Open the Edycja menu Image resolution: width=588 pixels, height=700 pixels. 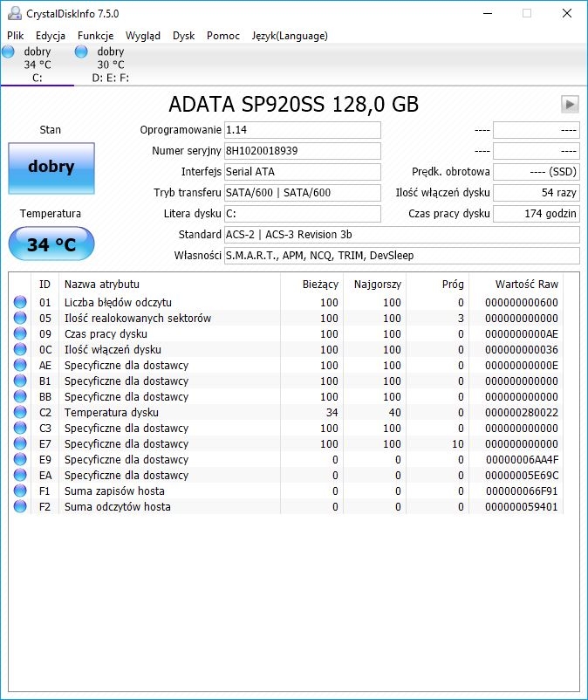[51, 36]
